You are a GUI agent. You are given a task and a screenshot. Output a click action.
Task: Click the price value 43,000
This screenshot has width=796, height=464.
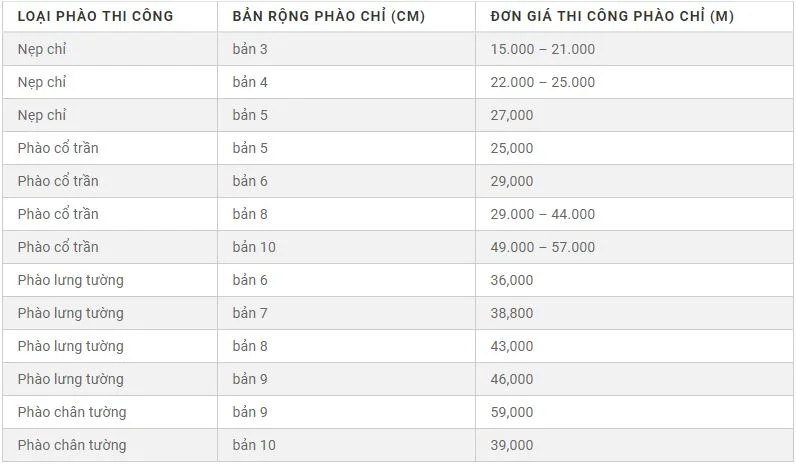tap(512, 346)
